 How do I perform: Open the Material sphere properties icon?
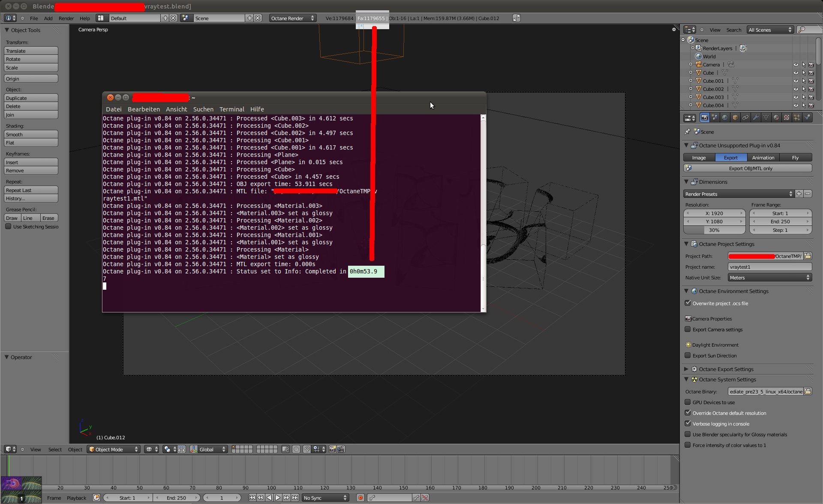(x=776, y=117)
